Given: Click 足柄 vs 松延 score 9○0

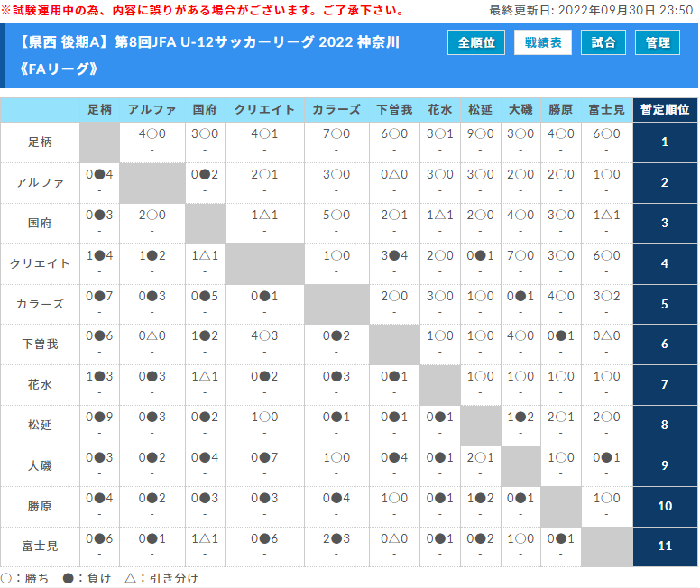Looking at the screenshot, I should (x=481, y=134).
